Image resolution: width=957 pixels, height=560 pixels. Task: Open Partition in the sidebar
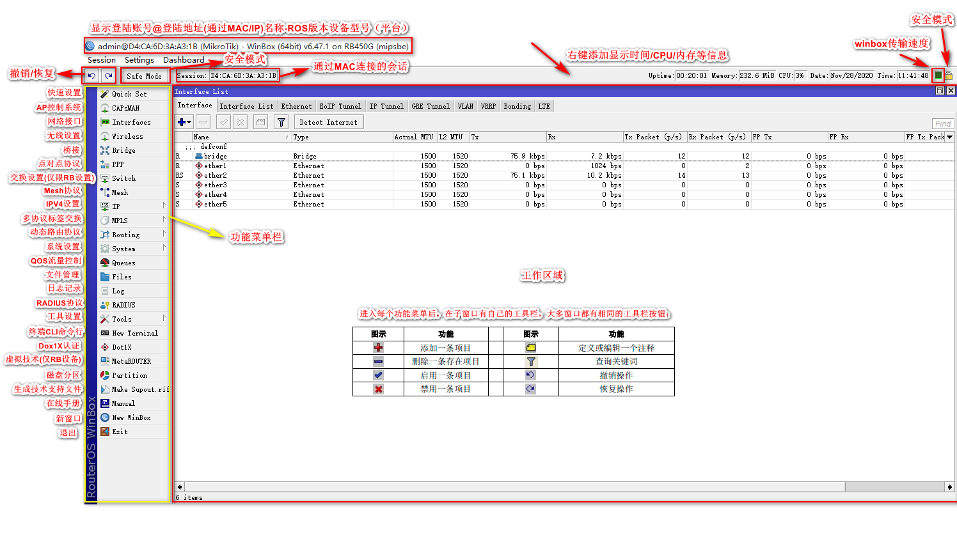pyautogui.click(x=134, y=375)
